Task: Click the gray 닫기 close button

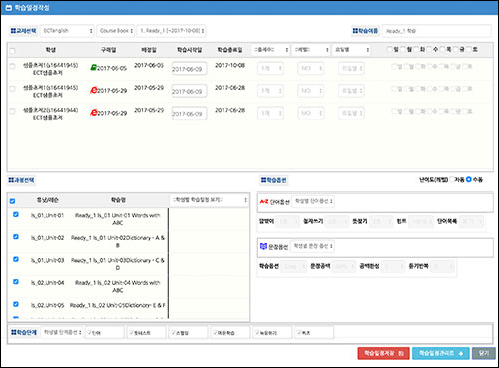Action: [484, 353]
